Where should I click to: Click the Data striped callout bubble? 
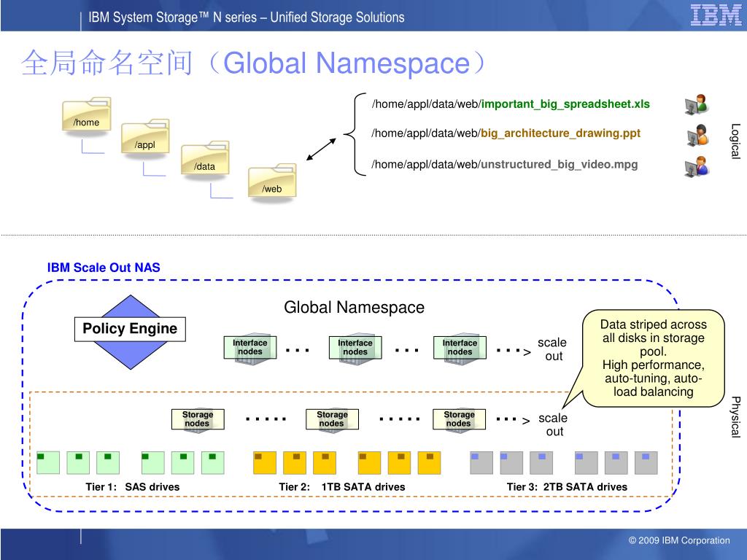pos(653,358)
